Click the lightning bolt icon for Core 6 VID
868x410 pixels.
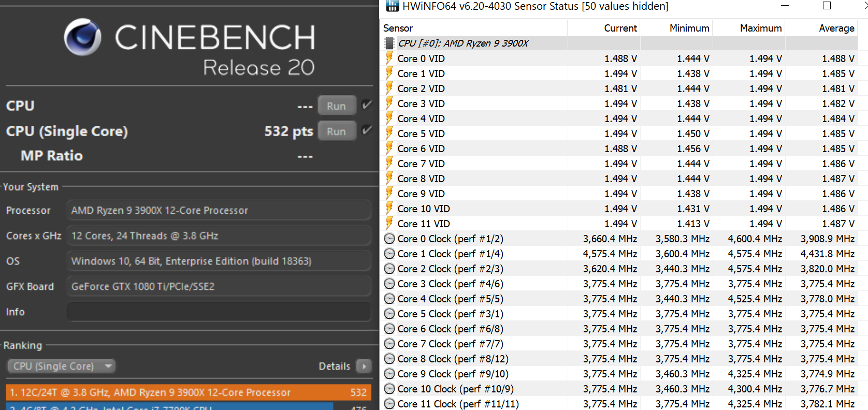pos(389,148)
